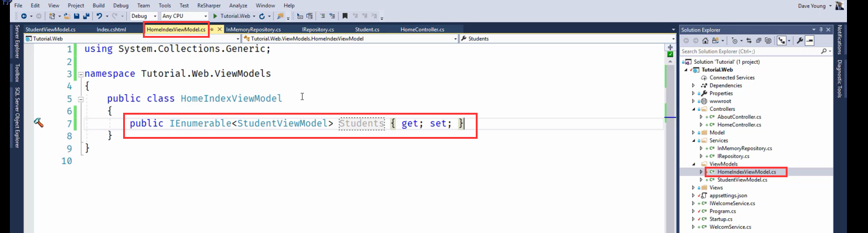This screenshot has height=233, width=868.
Task: Click the Navigate Backward toolbar icon
Action: point(24,15)
